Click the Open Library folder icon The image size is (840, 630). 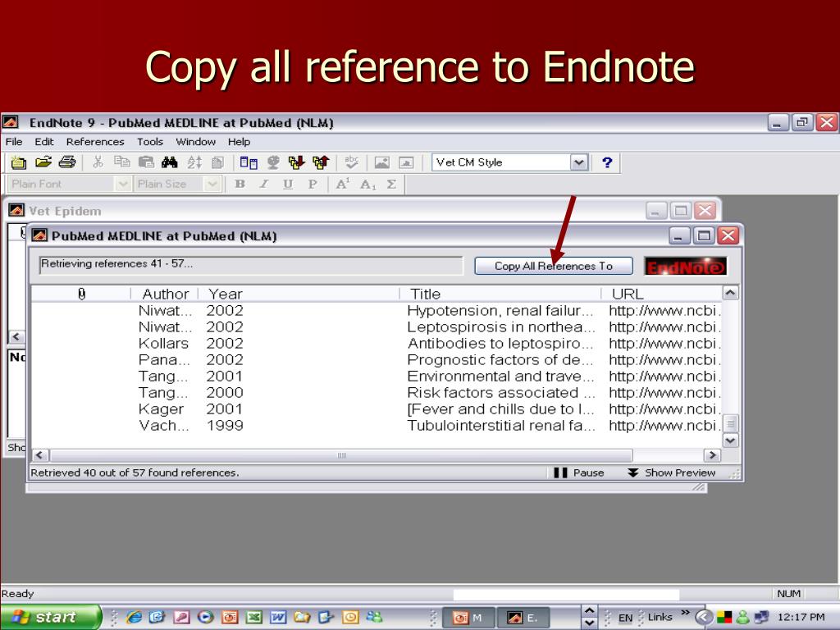[43, 162]
